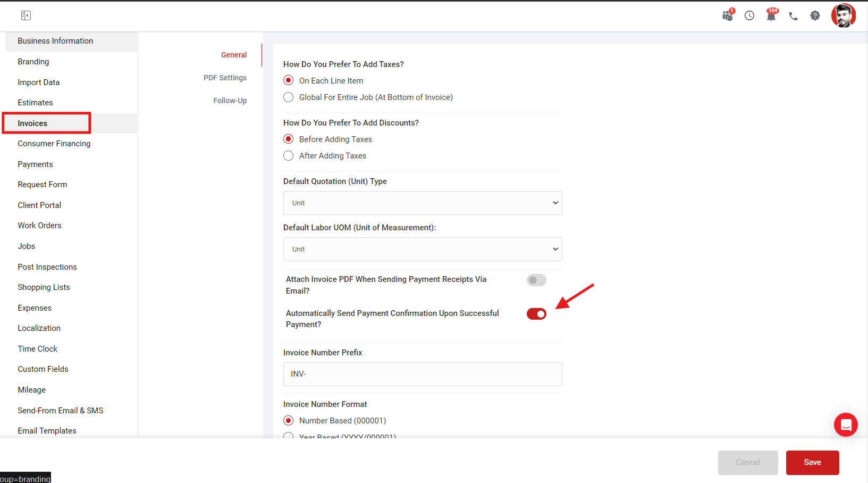Select Global For Entire Job tax option
Viewport: 868px width, 483px height.
289,97
